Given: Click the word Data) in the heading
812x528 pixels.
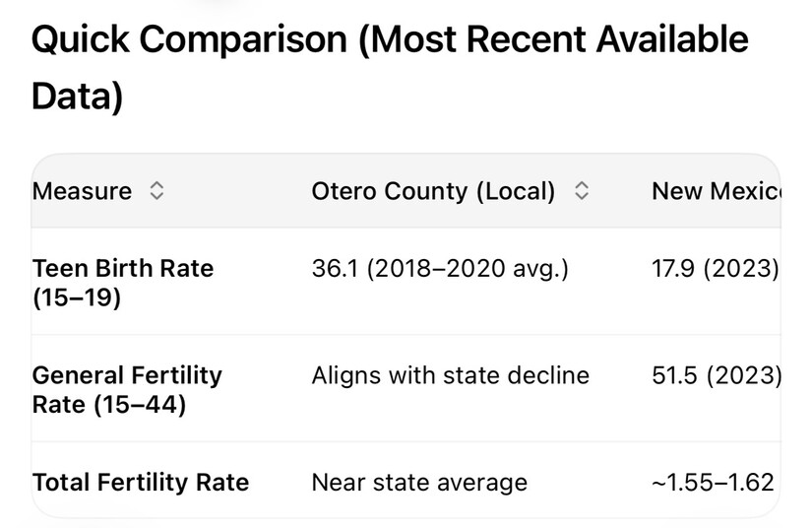Looking at the screenshot, I should pos(77,96).
